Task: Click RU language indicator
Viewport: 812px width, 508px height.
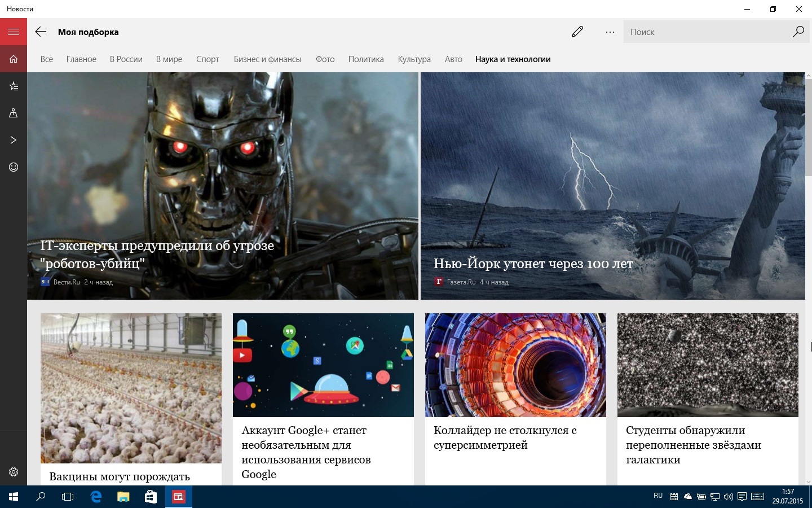Action: (x=658, y=496)
